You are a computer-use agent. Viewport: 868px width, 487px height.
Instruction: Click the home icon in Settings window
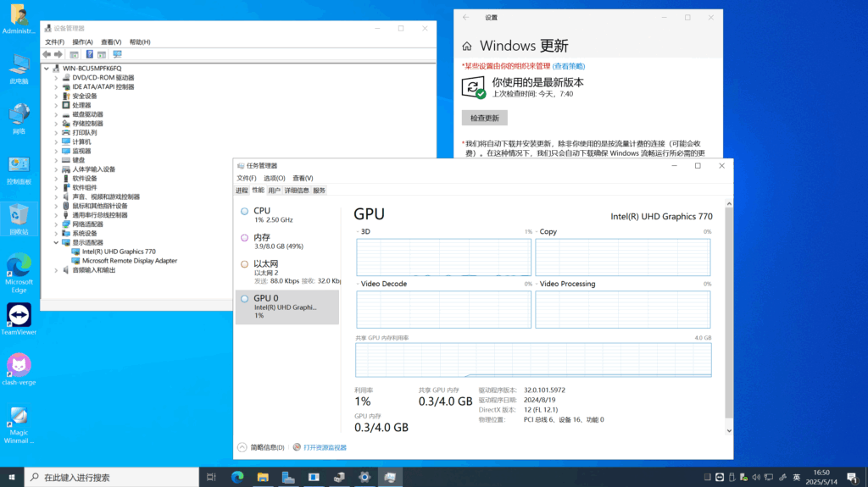click(x=467, y=46)
